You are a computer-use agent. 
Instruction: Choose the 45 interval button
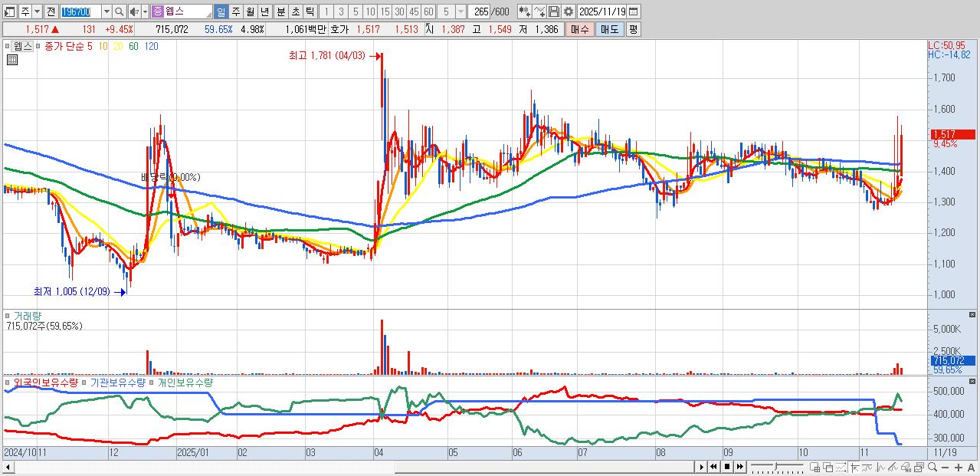click(x=414, y=11)
